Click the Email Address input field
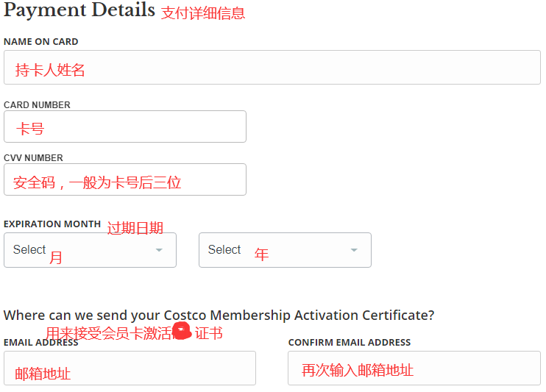Screen dimensions: 546x392 click(x=130, y=368)
